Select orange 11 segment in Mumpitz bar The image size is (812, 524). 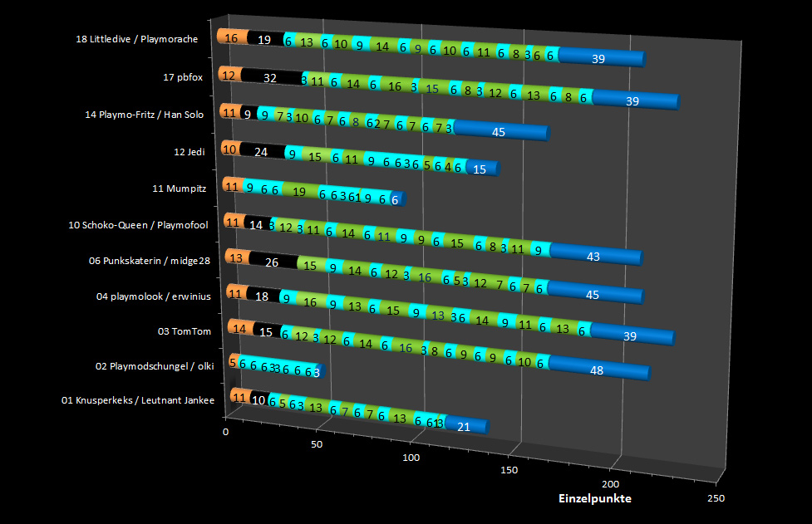tap(233, 186)
